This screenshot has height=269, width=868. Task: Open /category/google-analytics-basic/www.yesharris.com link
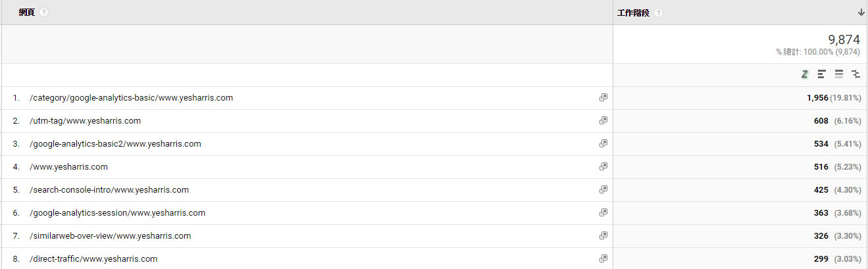click(131, 98)
